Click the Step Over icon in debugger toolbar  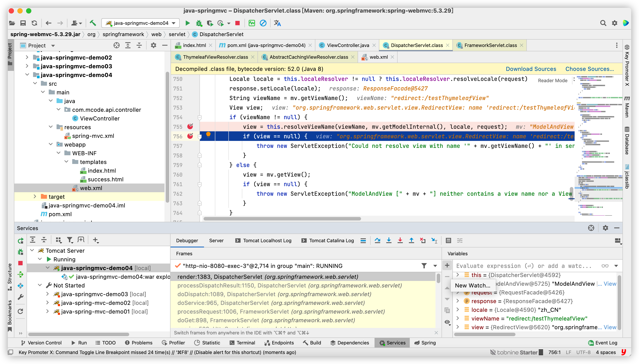378,240
